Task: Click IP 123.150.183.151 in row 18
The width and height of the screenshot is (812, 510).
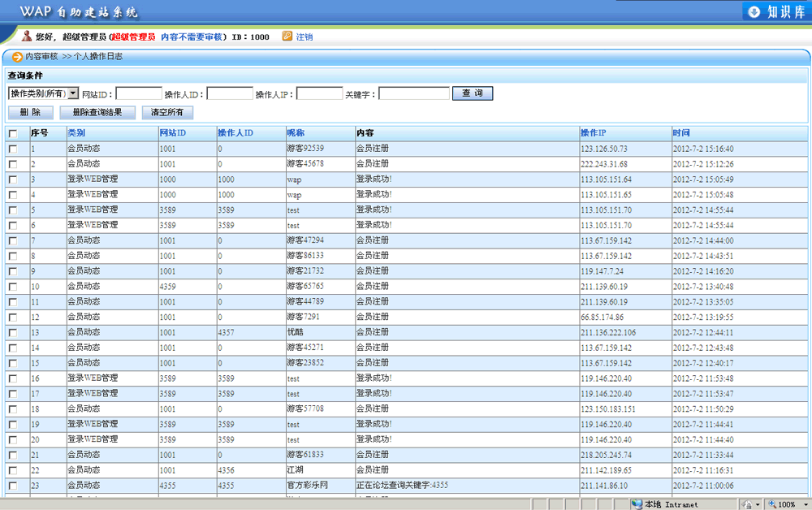Action: pyautogui.click(x=608, y=409)
